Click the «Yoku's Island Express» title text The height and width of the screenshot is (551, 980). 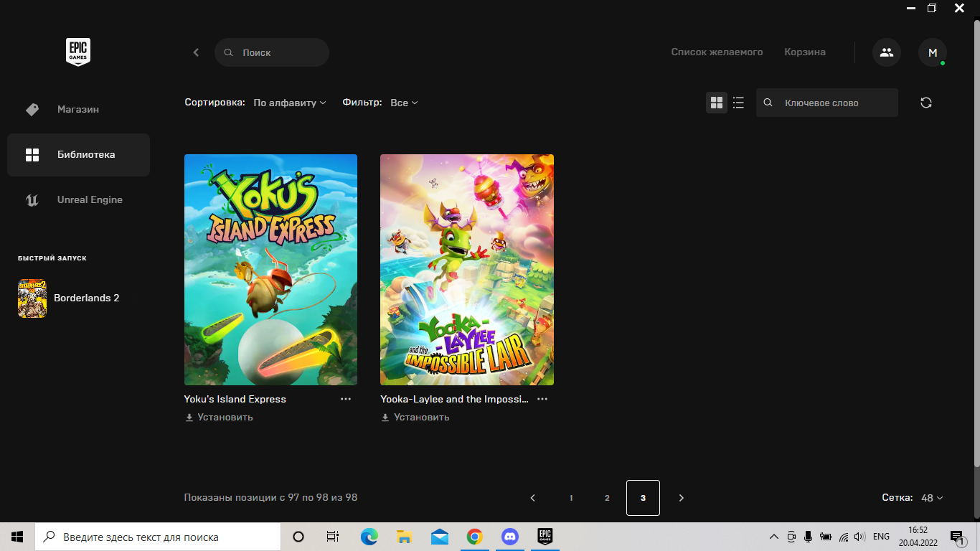click(x=235, y=399)
